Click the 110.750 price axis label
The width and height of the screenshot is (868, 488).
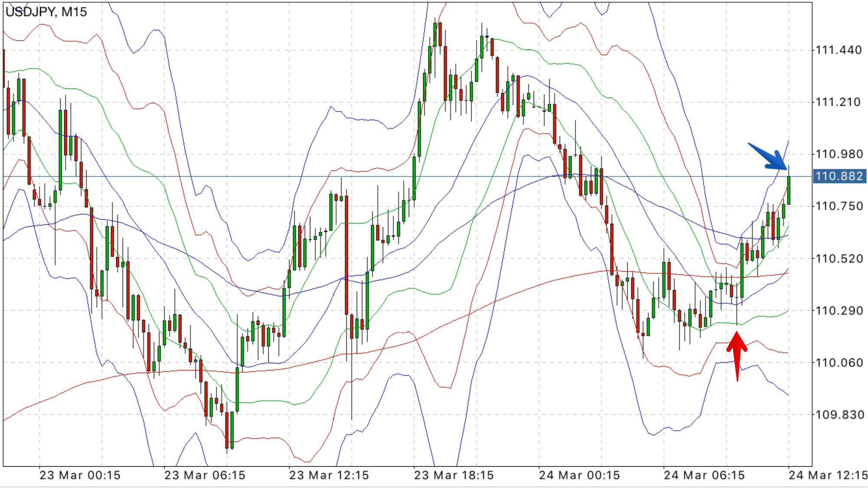[x=839, y=206]
